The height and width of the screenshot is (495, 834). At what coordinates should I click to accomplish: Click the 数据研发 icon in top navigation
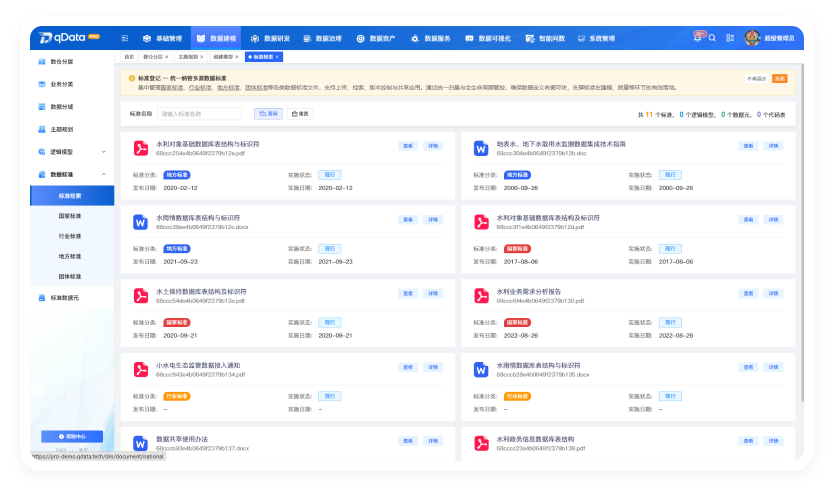255,38
